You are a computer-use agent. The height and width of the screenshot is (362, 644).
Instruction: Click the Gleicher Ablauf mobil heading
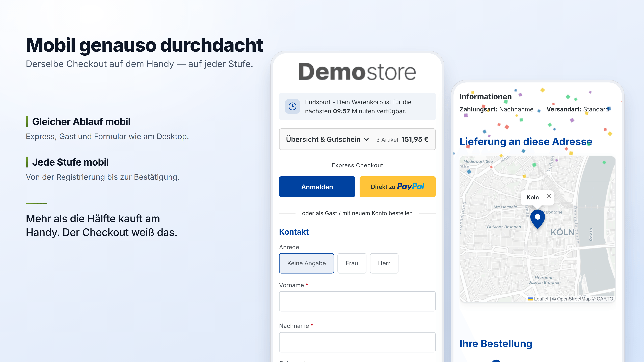pos(81,122)
